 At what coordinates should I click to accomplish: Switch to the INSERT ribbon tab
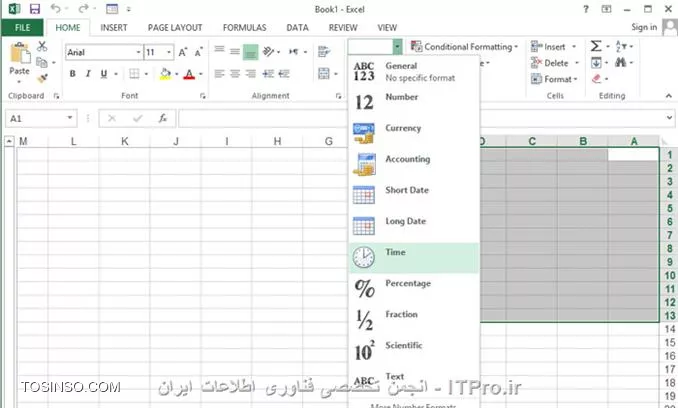(114, 28)
